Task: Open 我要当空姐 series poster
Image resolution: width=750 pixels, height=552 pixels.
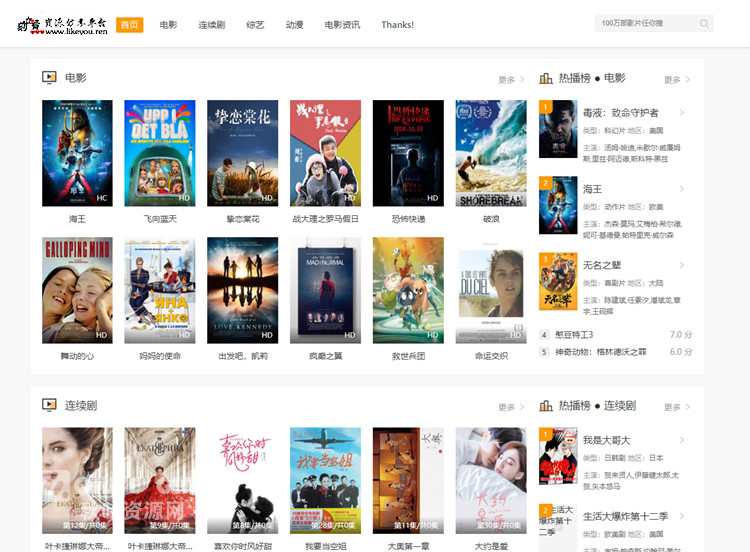Action: (x=325, y=481)
